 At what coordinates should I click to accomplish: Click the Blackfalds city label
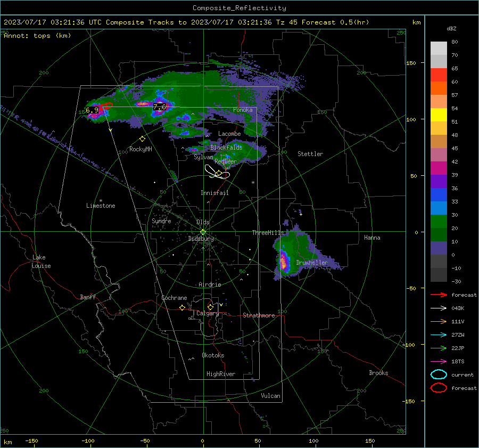click(x=226, y=148)
